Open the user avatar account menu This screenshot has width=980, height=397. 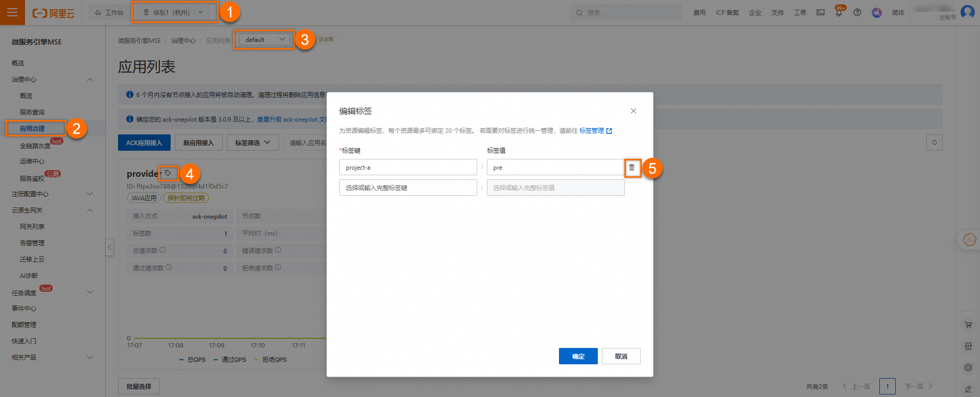tap(967, 12)
